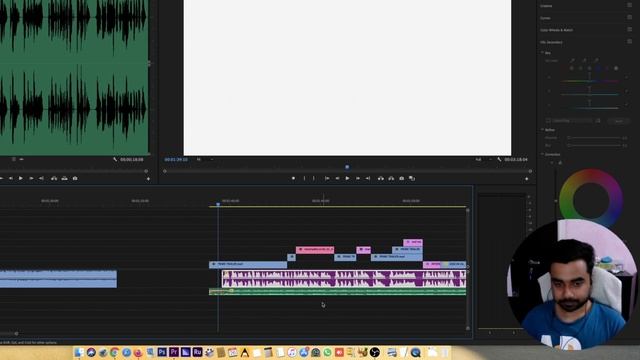Click the Reset button in Key section

[x=619, y=121]
